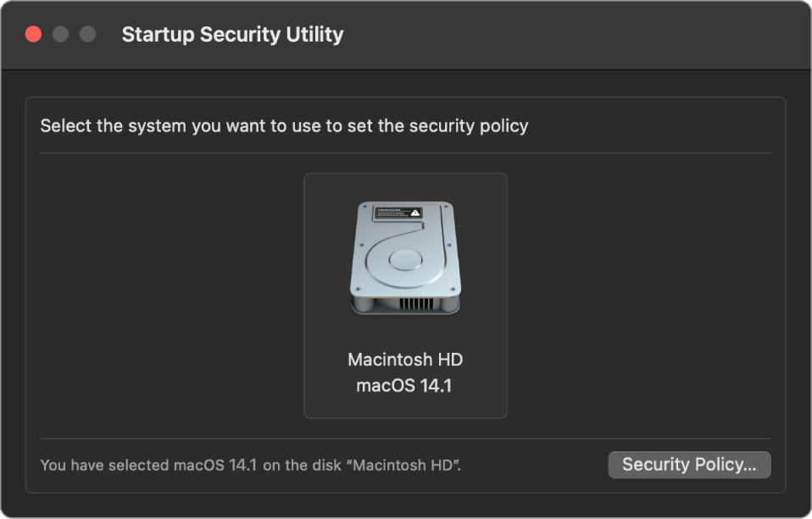812x519 pixels.
Task: Open the Security Policy dialog
Action: [689, 465]
